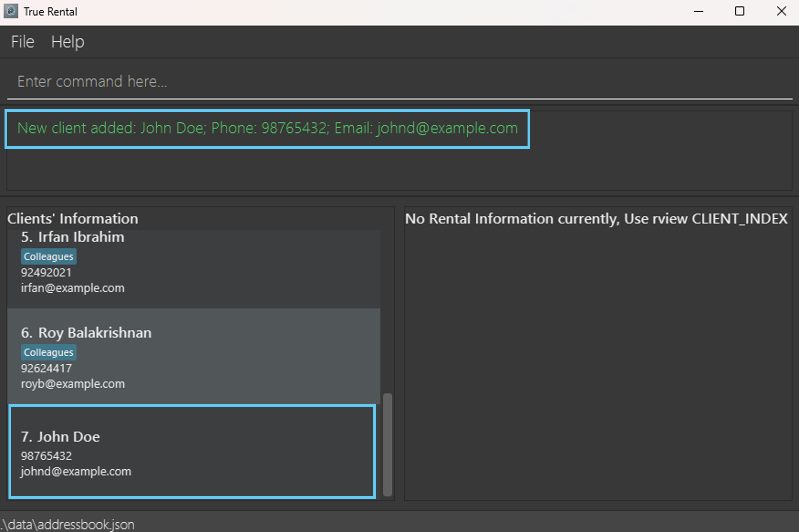Click irfan@example.com email text
Image resolution: width=799 pixels, height=532 pixels.
click(x=73, y=288)
